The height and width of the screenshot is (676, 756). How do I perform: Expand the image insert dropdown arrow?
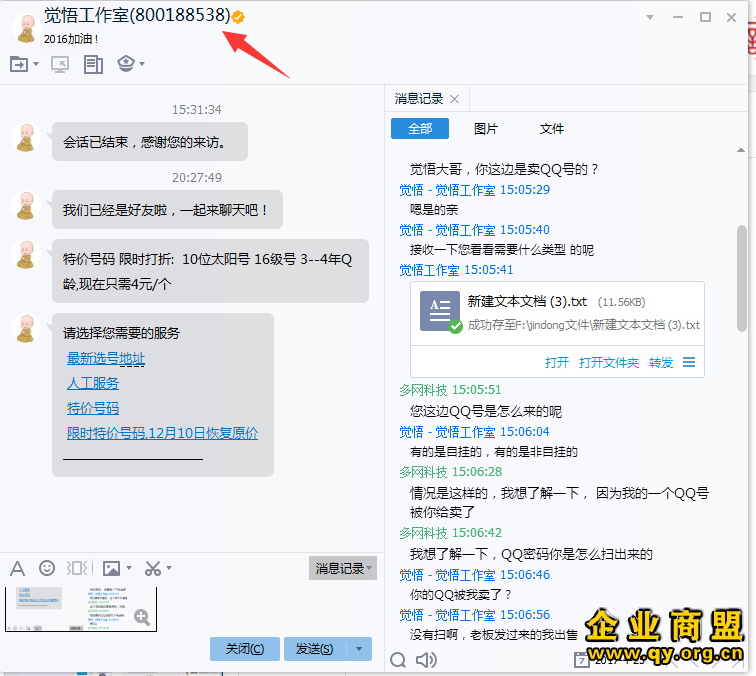[129, 568]
